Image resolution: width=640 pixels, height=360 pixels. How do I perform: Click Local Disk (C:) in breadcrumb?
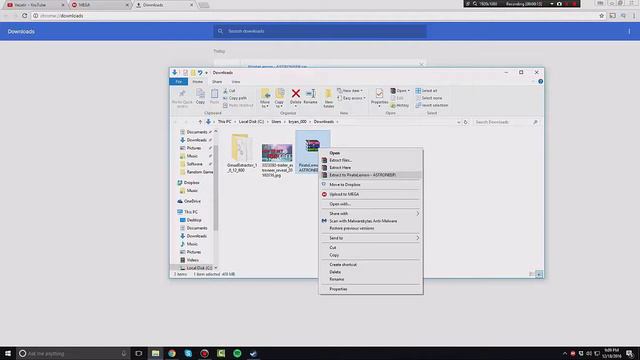(x=251, y=122)
